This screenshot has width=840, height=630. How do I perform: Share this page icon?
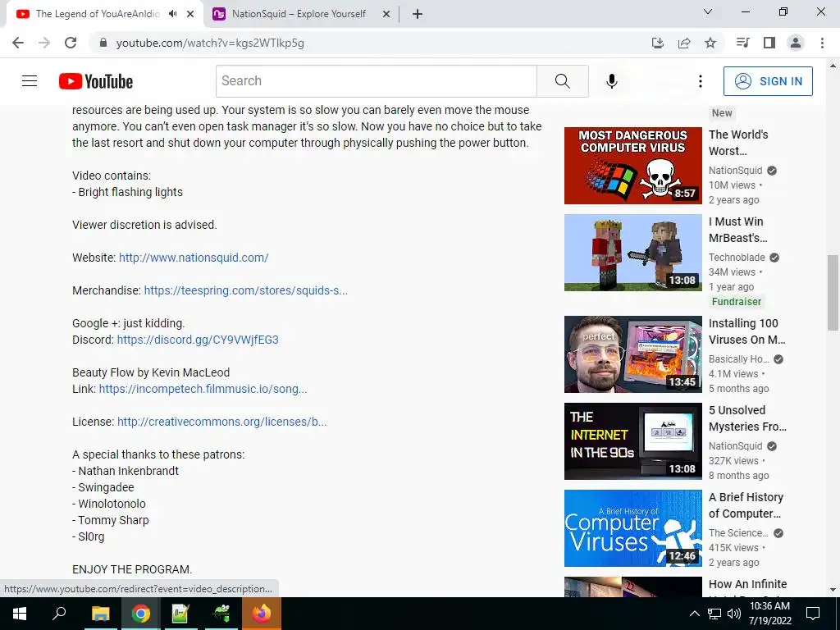coord(684,43)
